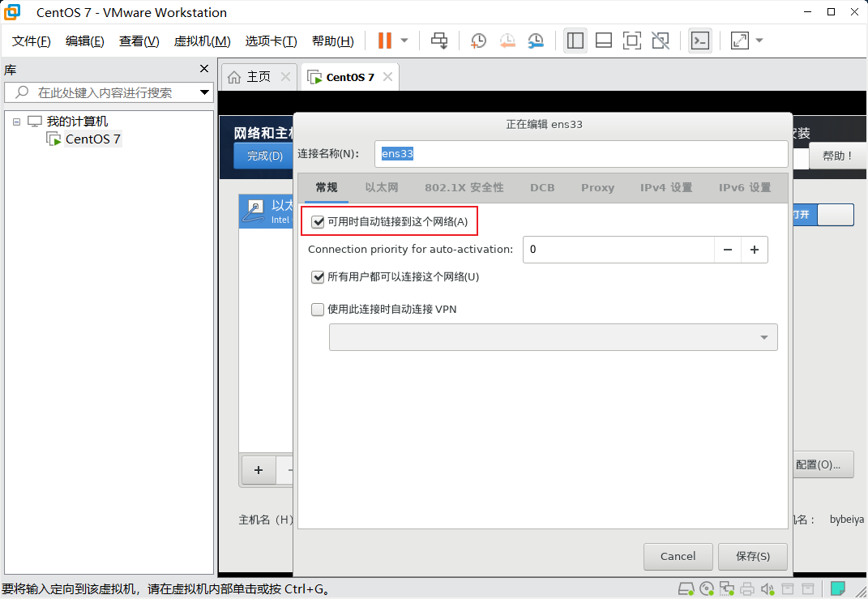The width and height of the screenshot is (868, 599).
Task: Decrease connection priority with minus button
Action: 728,250
